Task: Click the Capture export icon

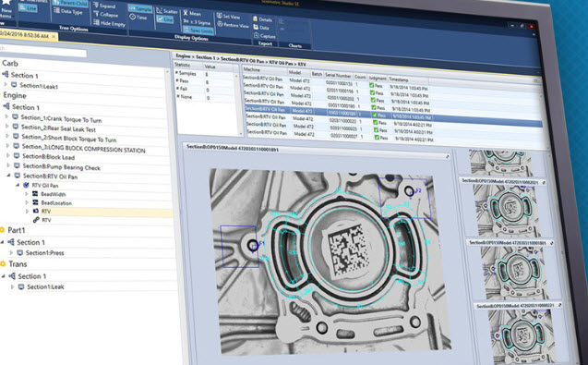Action: (257, 36)
